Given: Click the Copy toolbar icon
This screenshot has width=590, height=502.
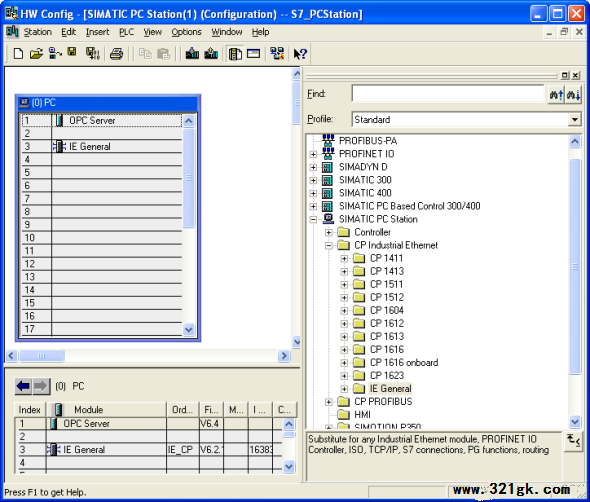Looking at the screenshot, I should [145, 53].
